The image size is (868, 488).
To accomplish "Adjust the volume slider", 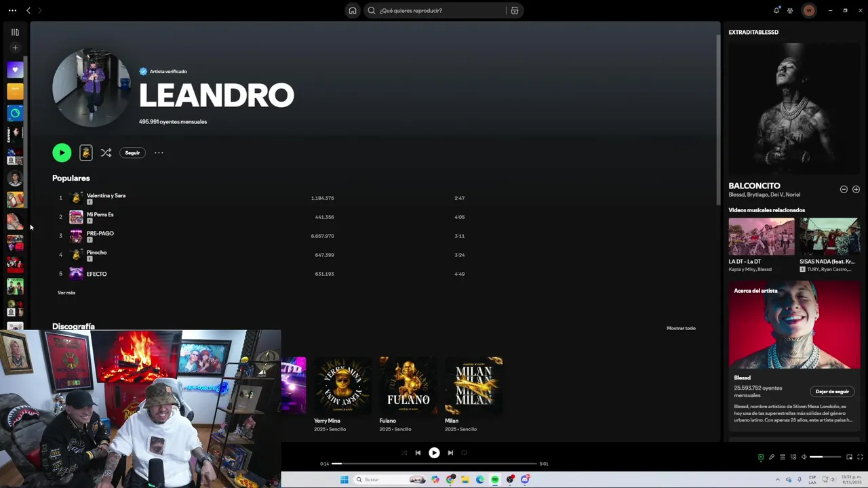I will click(x=825, y=457).
